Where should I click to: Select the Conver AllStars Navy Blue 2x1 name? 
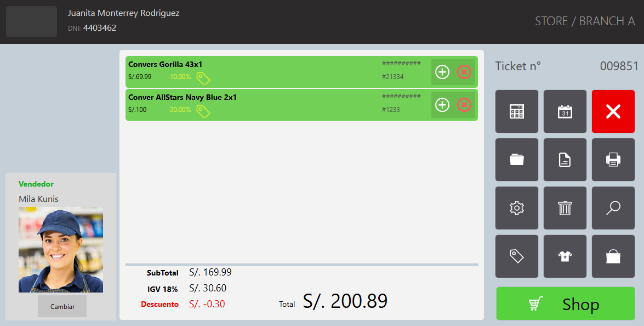[183, 98]
